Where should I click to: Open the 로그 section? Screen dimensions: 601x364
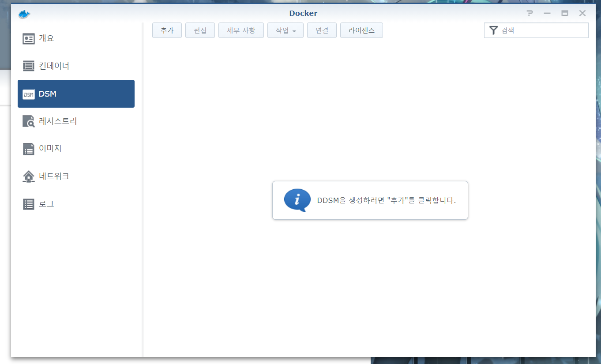(x=76, y=204)
